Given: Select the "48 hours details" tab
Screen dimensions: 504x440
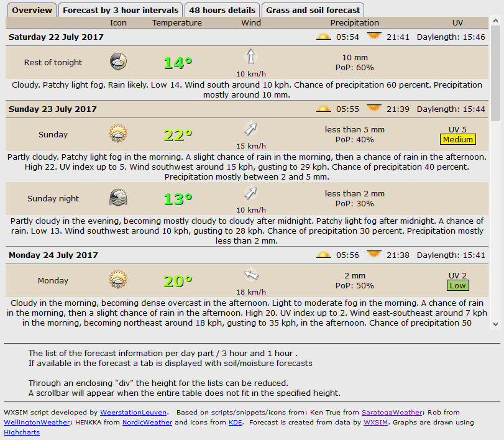Looking at the screenshot, I should click(x=221, y=10).
